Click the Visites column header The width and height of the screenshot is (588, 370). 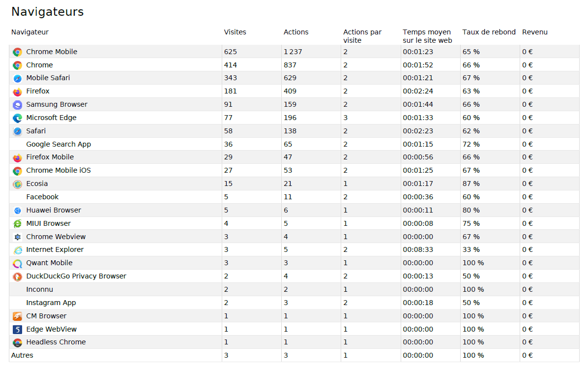[x=235, y=32]
